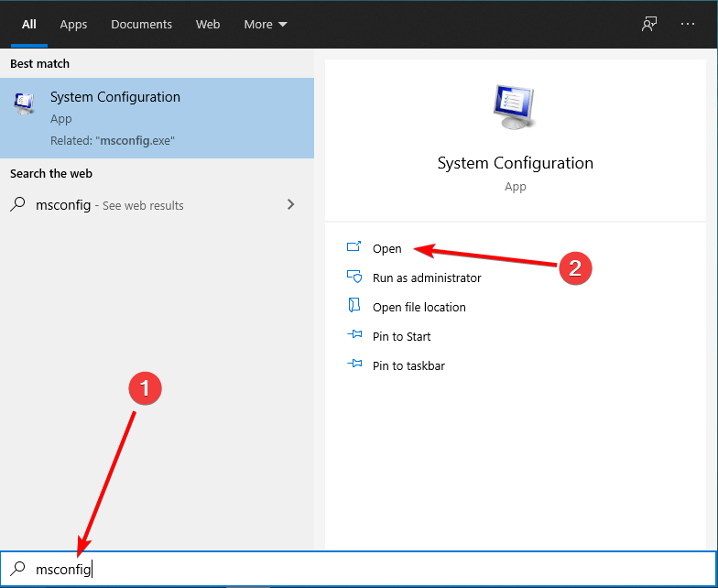This screenshot has width=718, height=588.
Task: Click the pin icon next to Pin to Start
Action: click(354, 336)
